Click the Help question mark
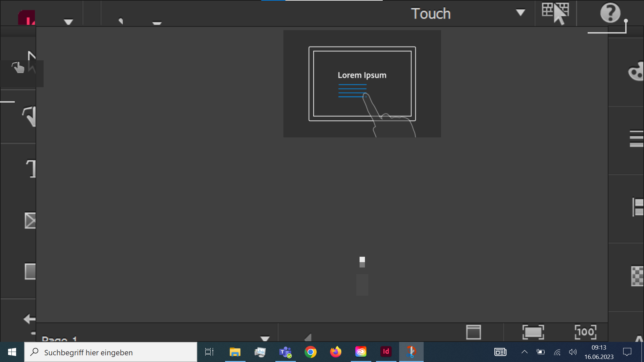 pyautogui.click(x=609, y=13)
